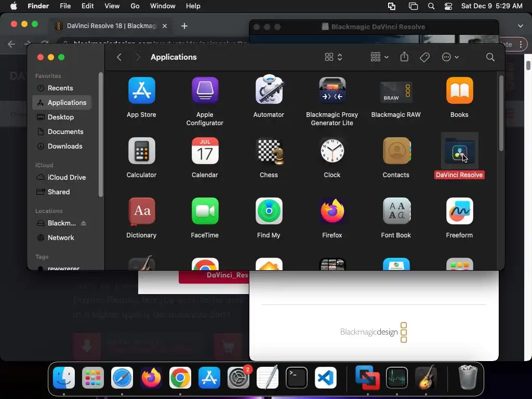Screen dimensions: 532x399
Task: Open the Go menu
Action: [x=135, y=6]
